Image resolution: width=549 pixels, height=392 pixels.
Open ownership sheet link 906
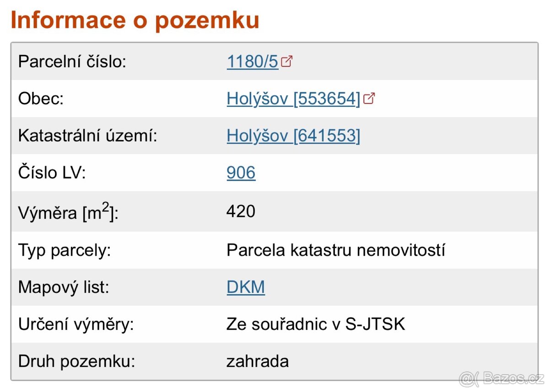pyautogui.click(x=241, y=173)
